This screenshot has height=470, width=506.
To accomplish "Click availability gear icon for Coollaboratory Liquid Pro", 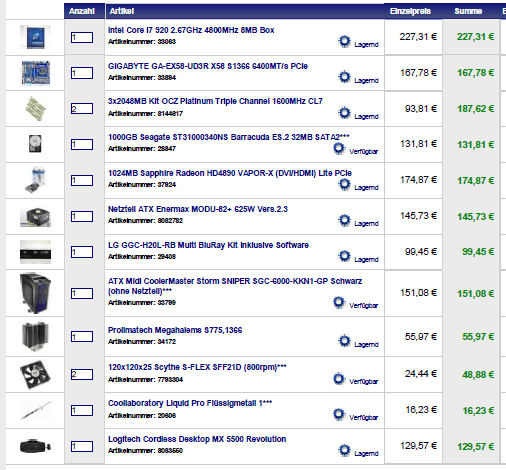I will [x=339, y=414].
